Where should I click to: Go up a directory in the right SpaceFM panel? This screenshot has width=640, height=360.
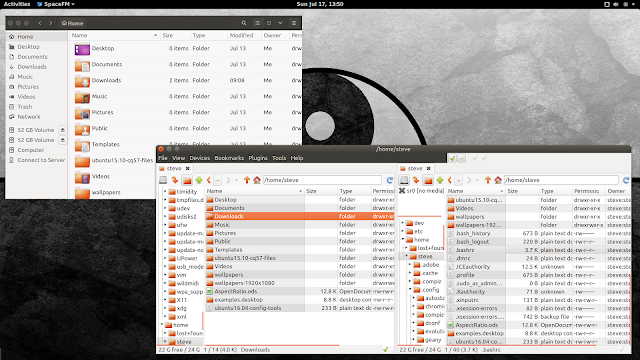pyautogui.click(x=488, y=180)
